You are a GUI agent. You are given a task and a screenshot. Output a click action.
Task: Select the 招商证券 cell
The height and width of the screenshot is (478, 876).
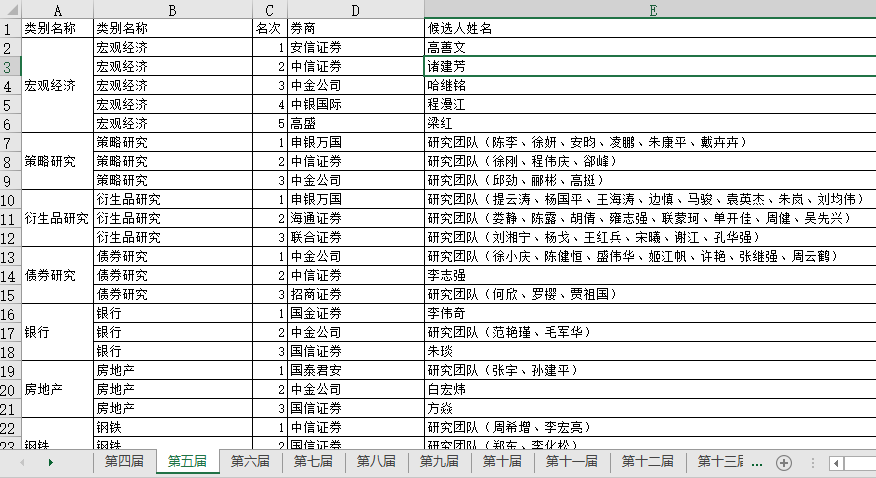356,294
